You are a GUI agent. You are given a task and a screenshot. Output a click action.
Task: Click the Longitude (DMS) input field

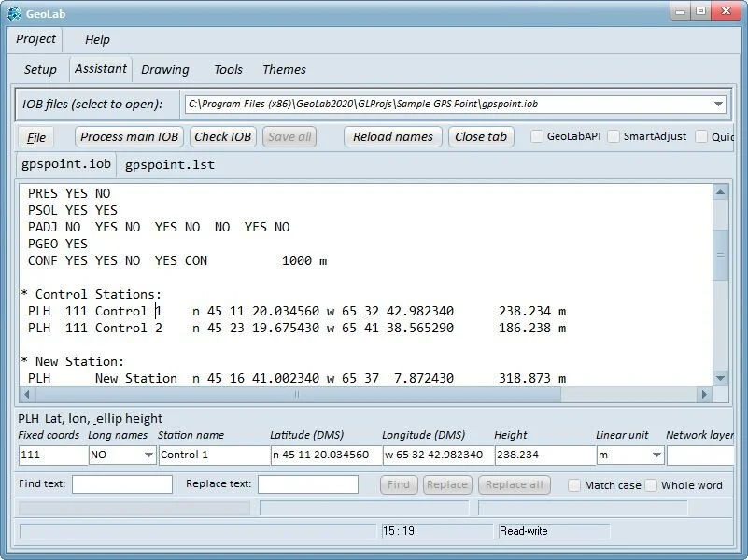pos(438,455)
